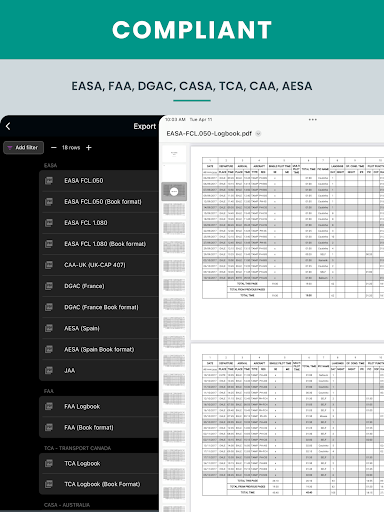Increase row count with the plus button
Screen dimensions: 384x512
point(89,148)
